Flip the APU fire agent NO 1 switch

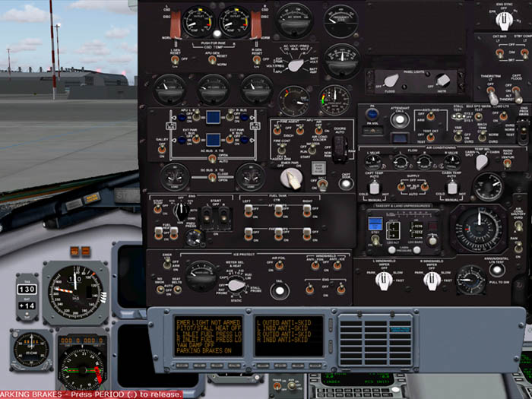pyautogui.click(x=277, y=130)
